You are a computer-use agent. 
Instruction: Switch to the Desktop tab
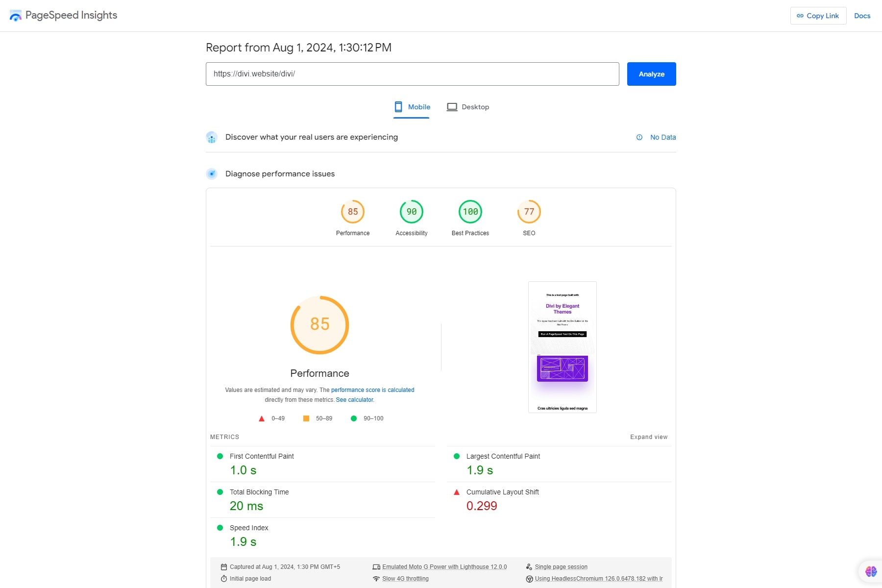coord(468,107)
